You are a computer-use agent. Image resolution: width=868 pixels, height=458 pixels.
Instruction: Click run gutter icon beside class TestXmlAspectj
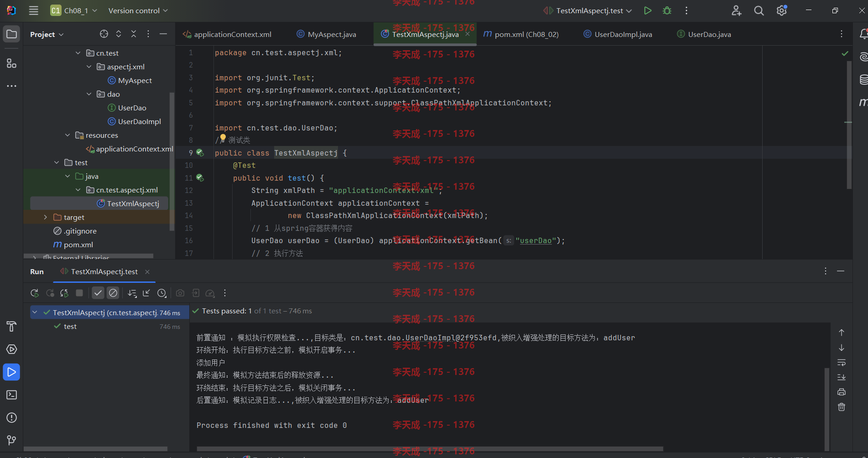pyautogui.click(x=200, y=153)
